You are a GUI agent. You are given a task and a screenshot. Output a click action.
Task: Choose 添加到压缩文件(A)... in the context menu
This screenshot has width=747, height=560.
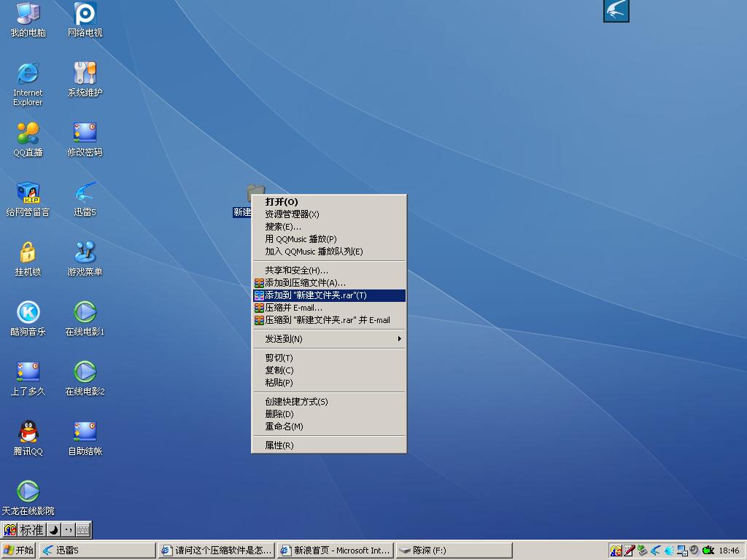305,283
